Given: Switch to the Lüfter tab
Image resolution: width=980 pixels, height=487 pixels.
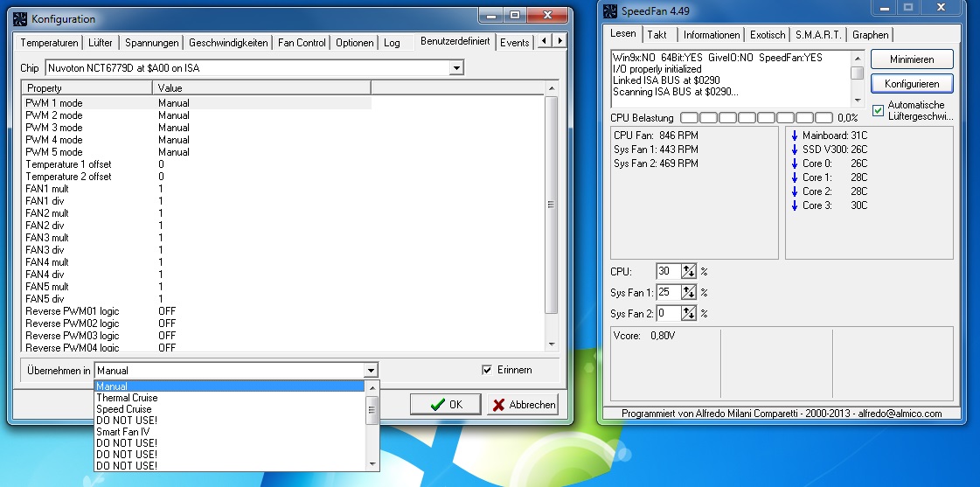Looking at the screenshot, I should pyautogui.click(x=101, y=43).
